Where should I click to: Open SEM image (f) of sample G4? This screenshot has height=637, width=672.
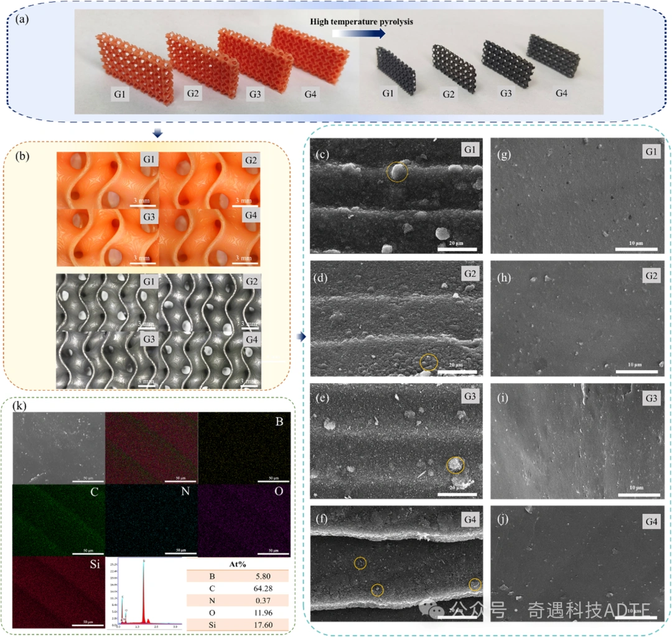tap(396, 564)
